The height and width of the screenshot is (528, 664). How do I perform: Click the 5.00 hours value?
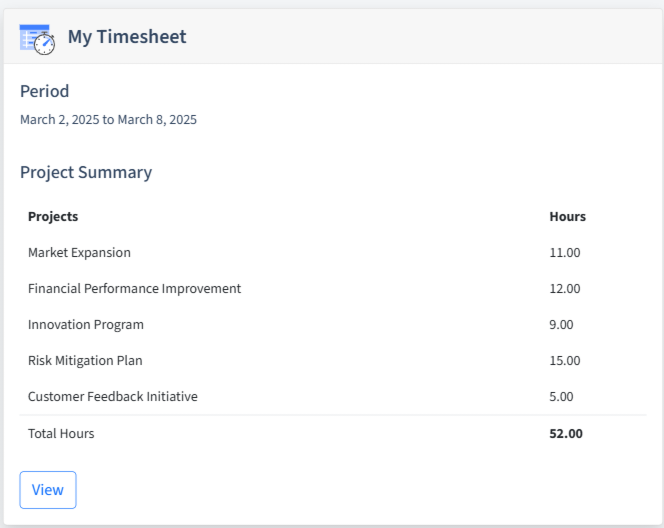click(561, 396)
